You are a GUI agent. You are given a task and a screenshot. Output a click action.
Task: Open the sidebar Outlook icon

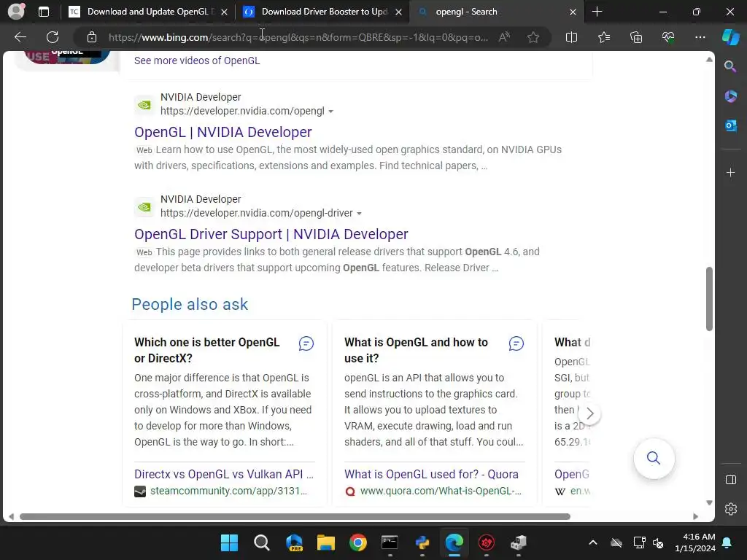coord(730,125)
